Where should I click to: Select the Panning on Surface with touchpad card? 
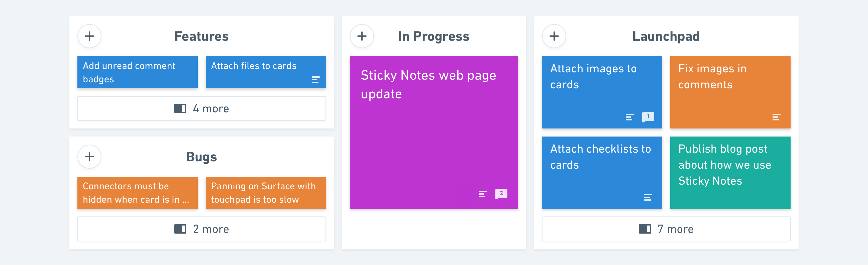click(266, 193)
